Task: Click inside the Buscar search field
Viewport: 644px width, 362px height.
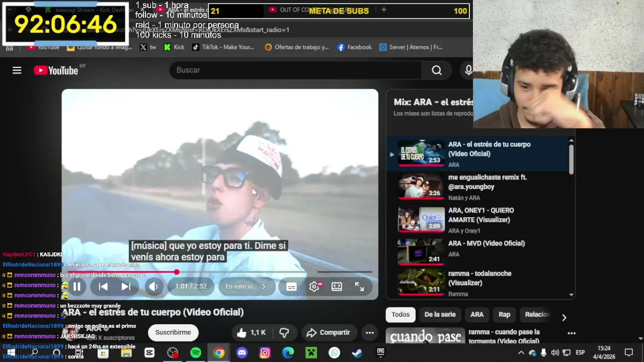Action: point(297,70)
